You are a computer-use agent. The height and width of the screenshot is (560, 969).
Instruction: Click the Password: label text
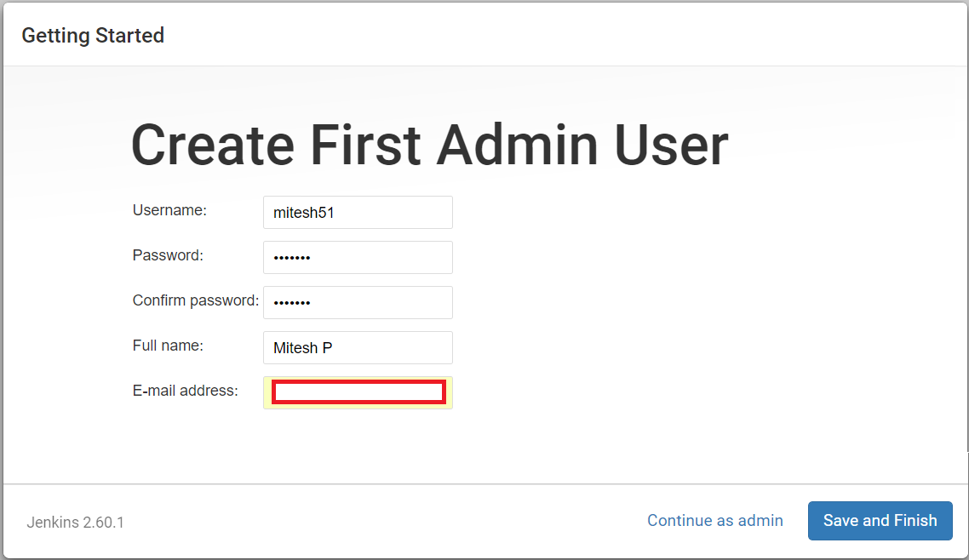168,255
